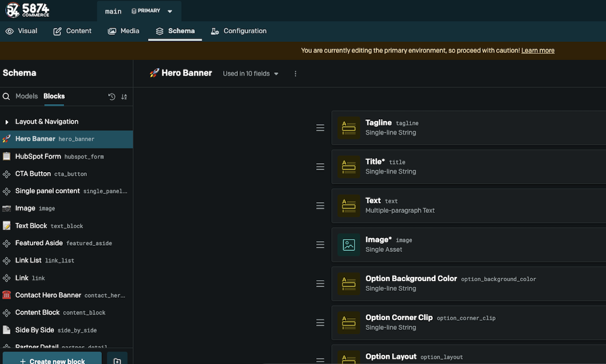
Task: Click the drag handle of Text field
Action: 320,206
